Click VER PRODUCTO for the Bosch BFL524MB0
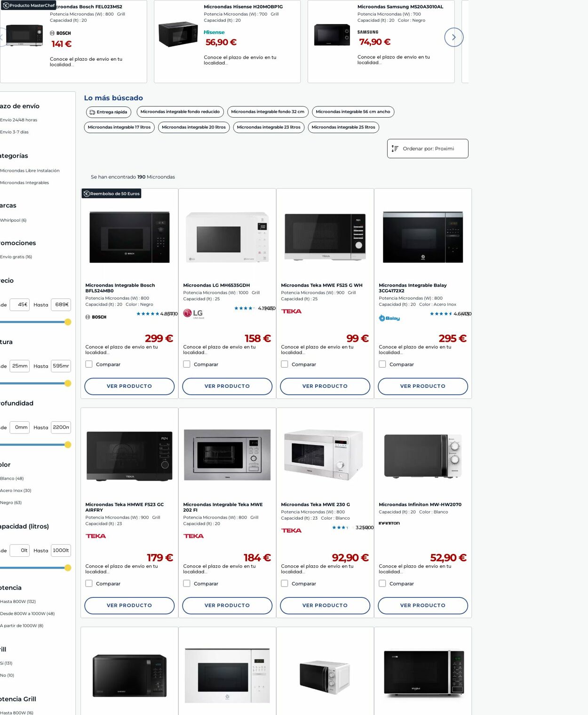 129,386
